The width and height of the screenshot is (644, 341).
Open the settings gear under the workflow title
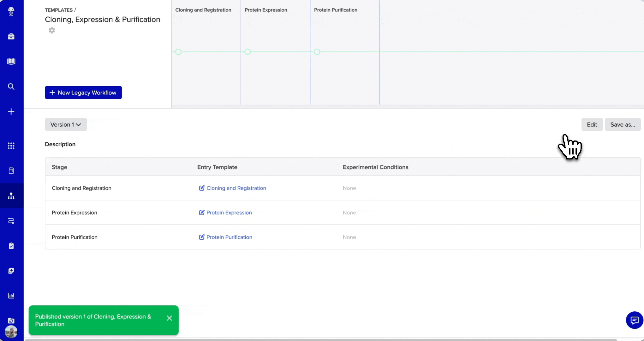[x=52, y=30]
